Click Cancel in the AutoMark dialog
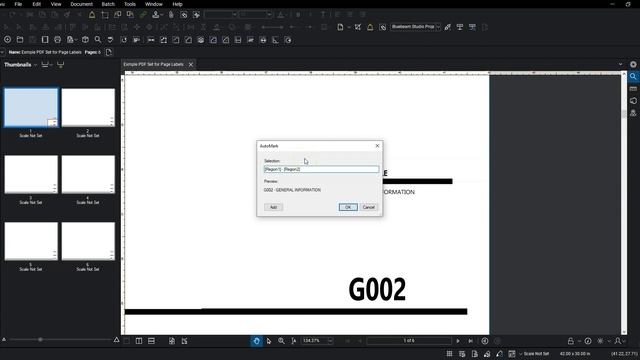 pyautogui.click(x=369, y=207)
